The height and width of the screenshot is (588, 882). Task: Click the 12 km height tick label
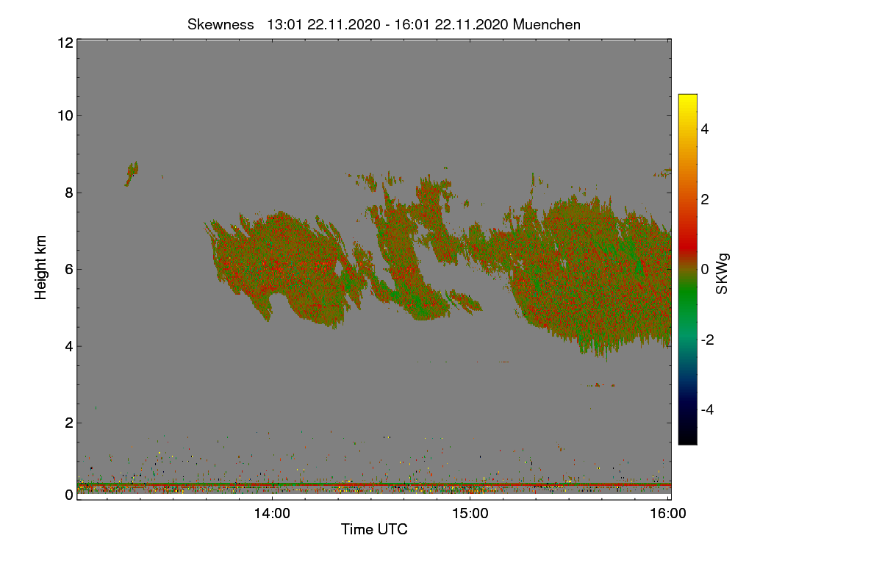[x=65, y=43]
